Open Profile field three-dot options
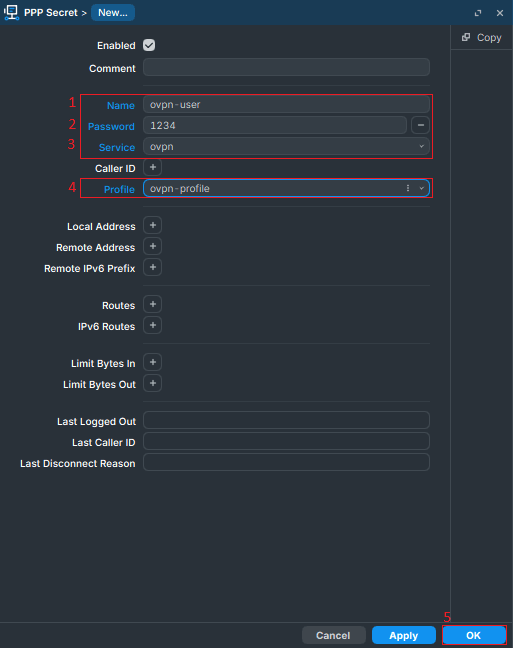Viewport: 513px width, 648px height. tap(408, 188)
